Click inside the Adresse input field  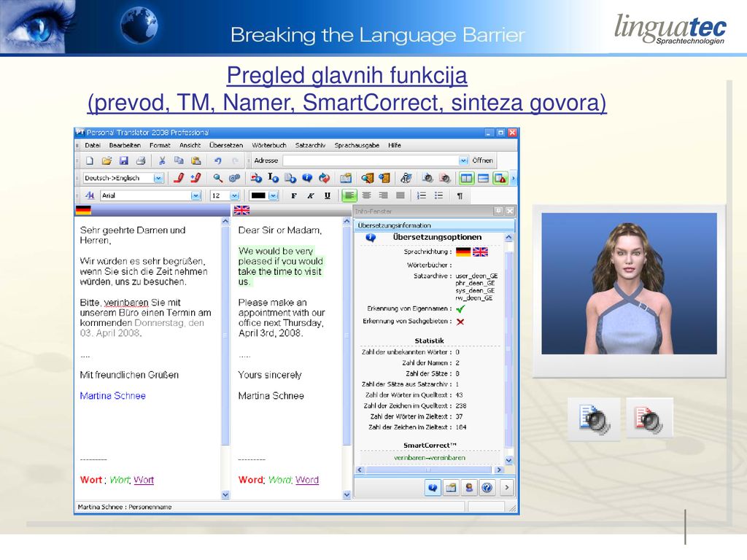(371, 160)
